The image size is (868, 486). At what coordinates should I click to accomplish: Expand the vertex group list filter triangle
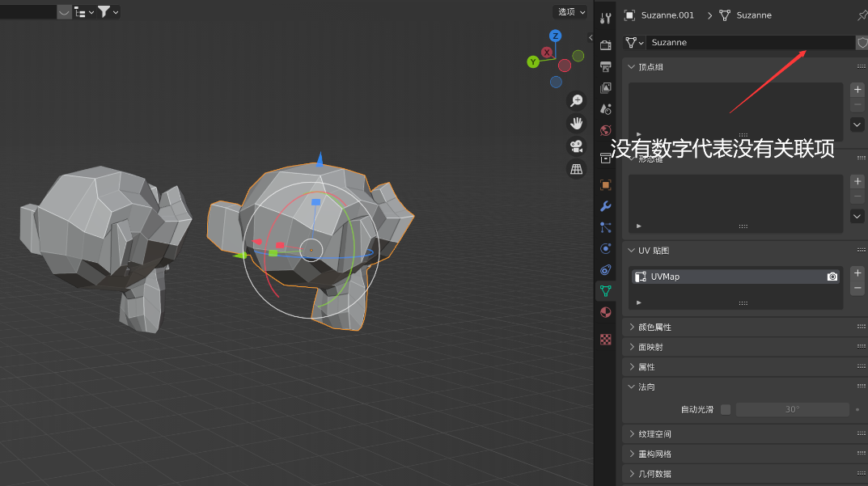tap(639, 134)
